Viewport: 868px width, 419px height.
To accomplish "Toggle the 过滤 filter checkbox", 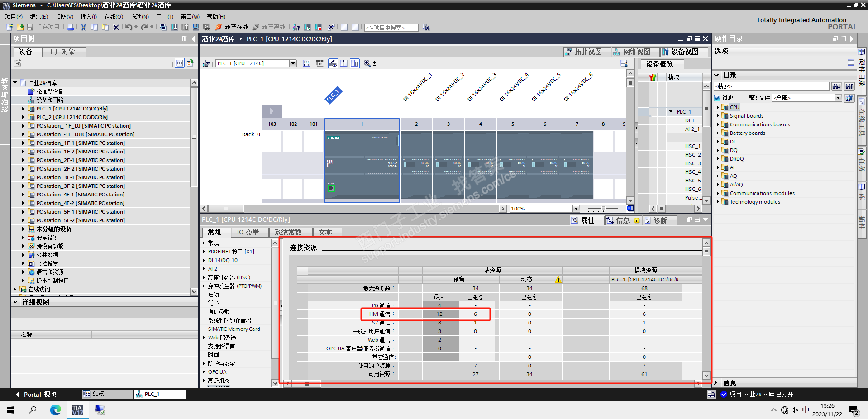I will [x=717, y=98].
